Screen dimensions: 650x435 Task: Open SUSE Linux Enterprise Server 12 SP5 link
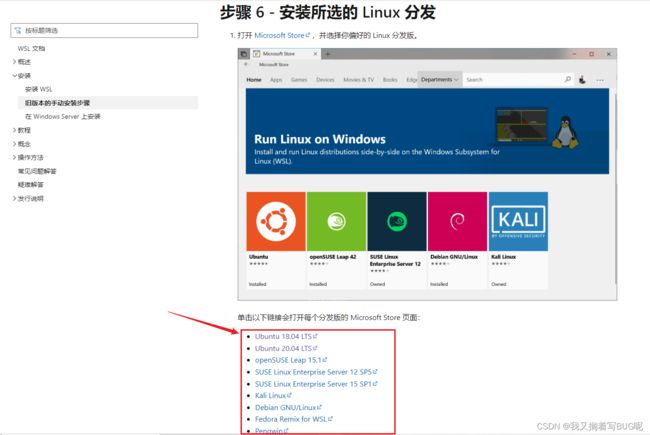pos(316,372)
